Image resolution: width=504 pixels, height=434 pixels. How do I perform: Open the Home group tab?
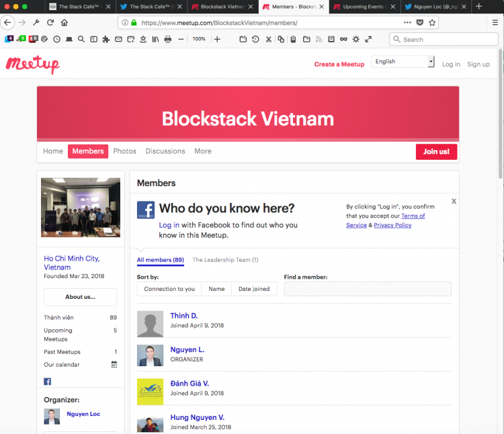pos(53,151)
